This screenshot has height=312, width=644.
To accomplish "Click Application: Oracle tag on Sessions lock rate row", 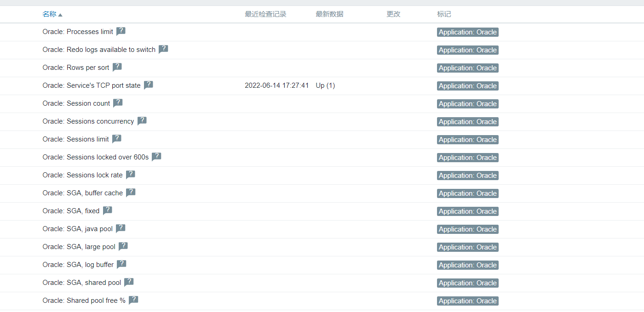I will tap(468, 176).
